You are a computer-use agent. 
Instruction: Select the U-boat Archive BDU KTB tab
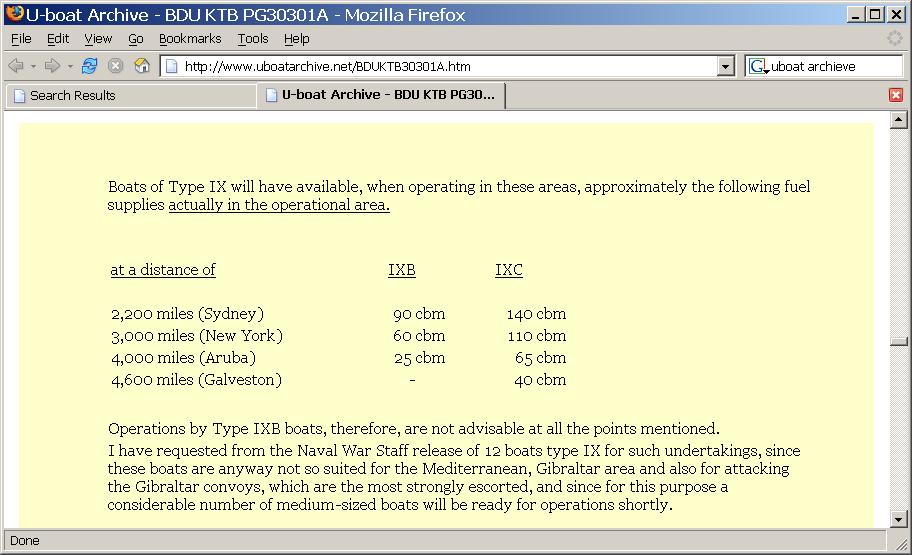pyautogui.click(x=381, y=95)
